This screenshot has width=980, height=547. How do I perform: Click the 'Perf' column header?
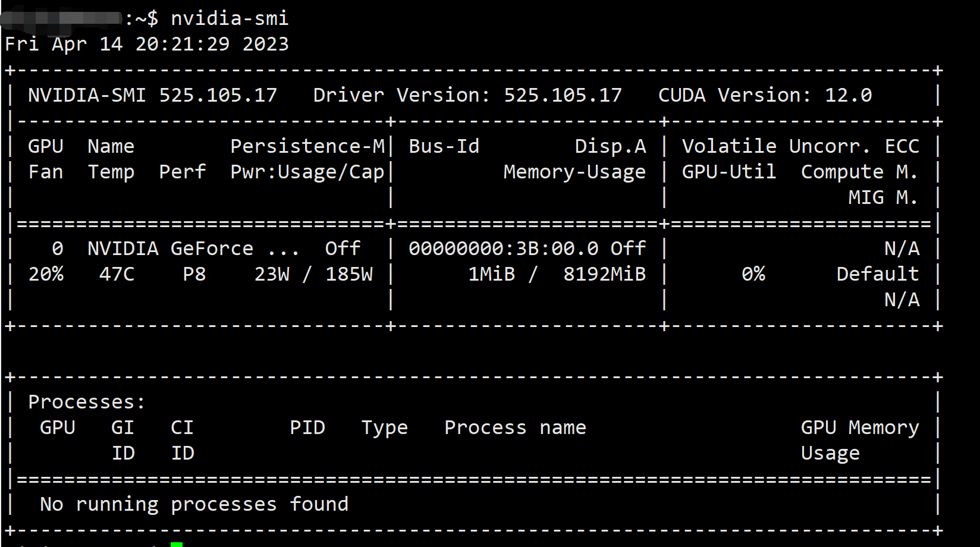click(183, 172)
